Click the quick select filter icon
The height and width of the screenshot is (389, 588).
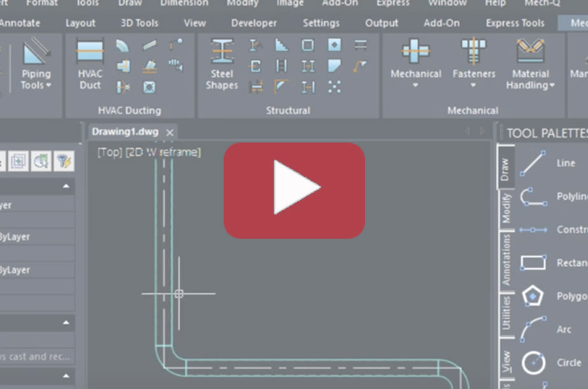click(x=64, y=161)
